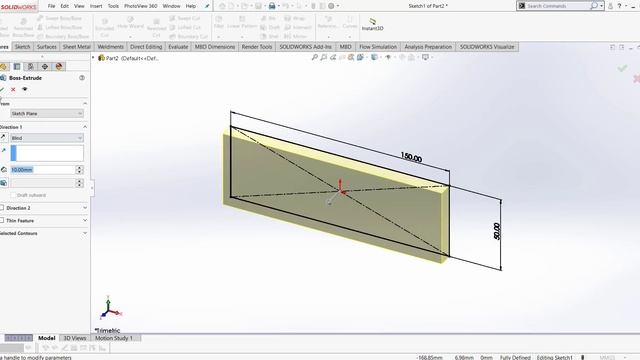This screenshot has height=360, width=640.
Task: Switch to the Flow Simulation tab
Action: click(x=378, y=47)
